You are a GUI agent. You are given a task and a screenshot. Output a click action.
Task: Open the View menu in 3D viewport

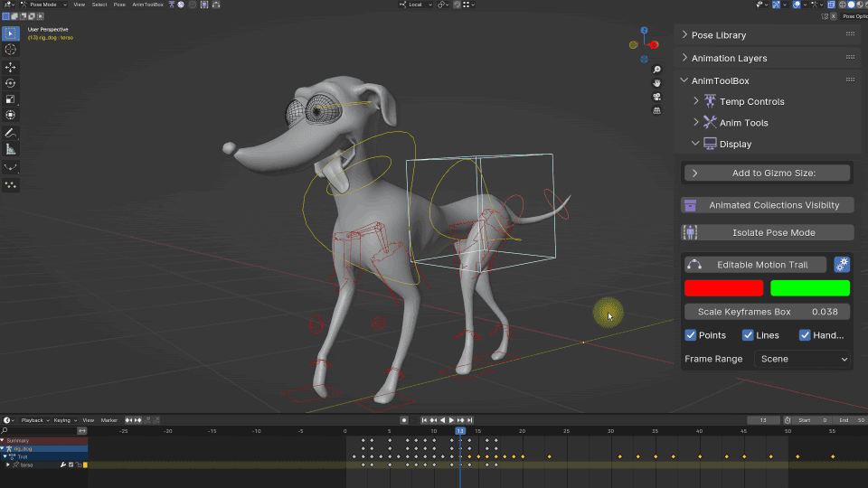click(x=80, y=5)
